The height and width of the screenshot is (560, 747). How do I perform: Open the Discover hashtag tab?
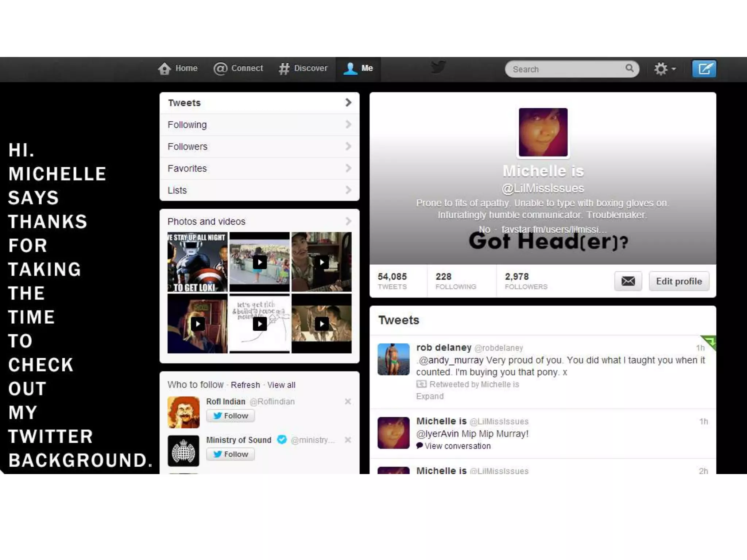click(x=303, y=69)
